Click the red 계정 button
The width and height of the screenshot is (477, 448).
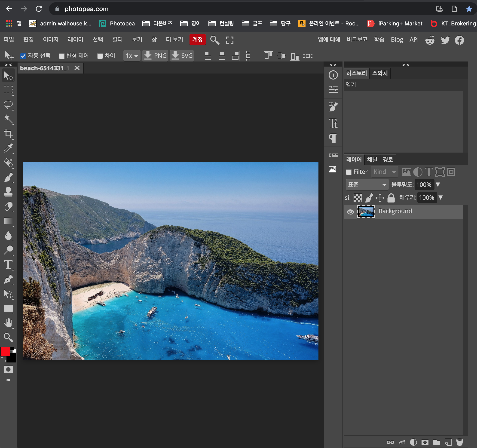[197, 39]
